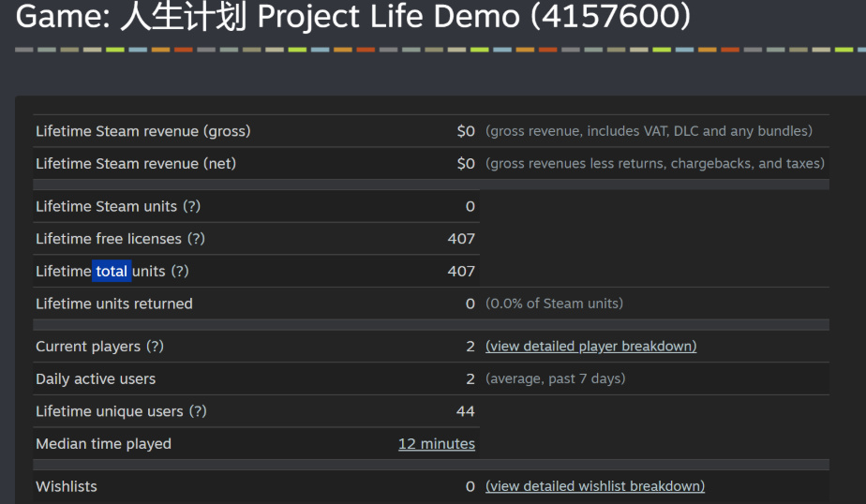Click the "(0.0% of Steam units)" note
This screenshot has height=504, width=866.
[554, 304]
